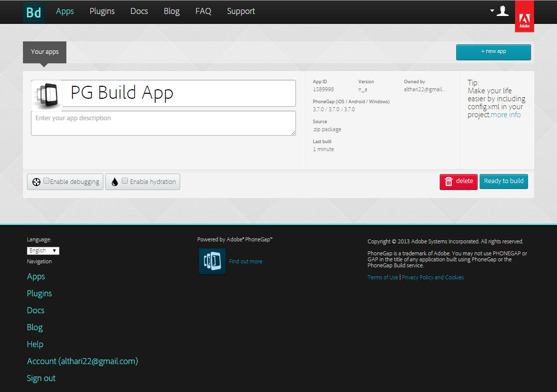Image resolution: width=557 pixels, height=392 pixels.
Task: Open Apps in the top navigation
Action: 65,11
